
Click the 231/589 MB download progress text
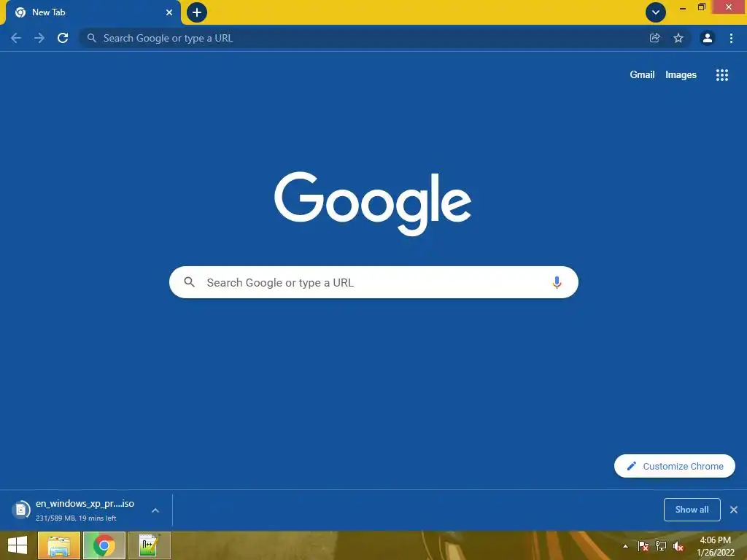tap(76, 518)
